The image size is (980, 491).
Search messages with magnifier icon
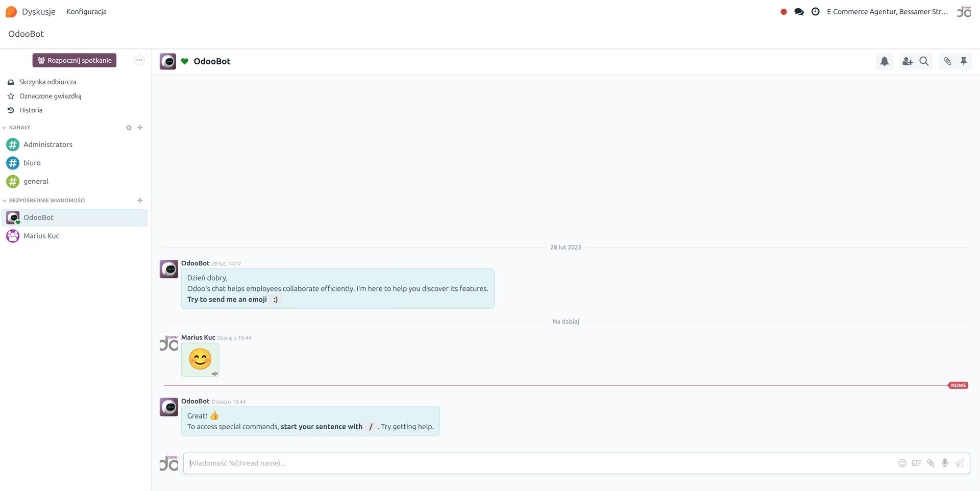click(x=924, y=61)
